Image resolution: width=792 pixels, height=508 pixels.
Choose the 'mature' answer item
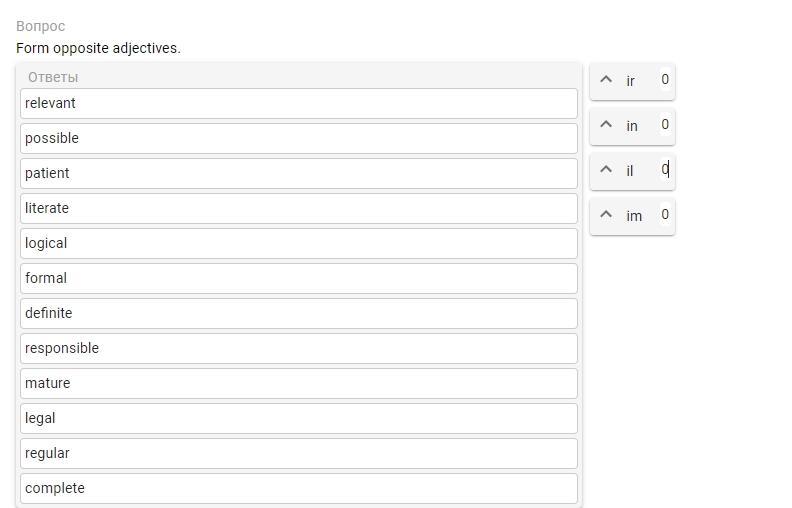tap(298, 383)
